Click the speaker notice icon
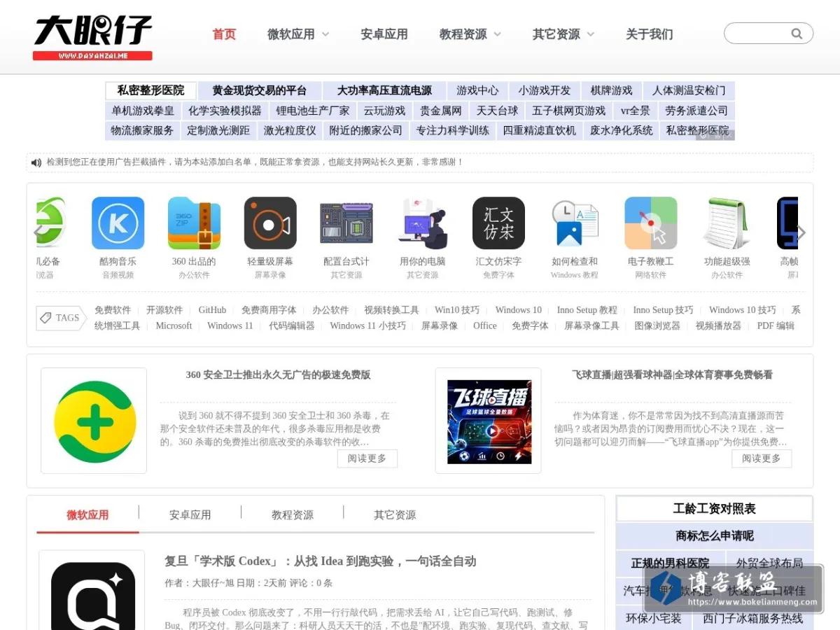The image size is (840, 630). click(36, 162)
